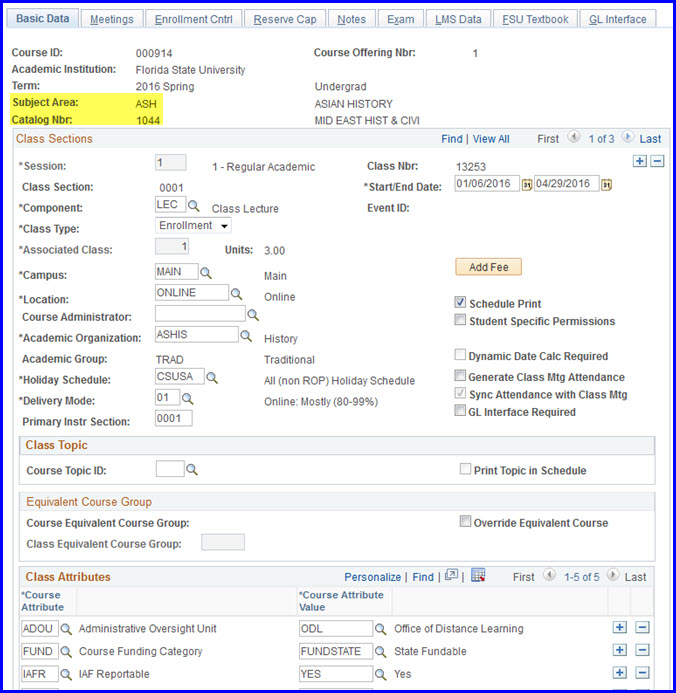The height and width of the screenshot is (693, 676).
Task: Open Reserve Cap tab
Action: pos(285,19)
